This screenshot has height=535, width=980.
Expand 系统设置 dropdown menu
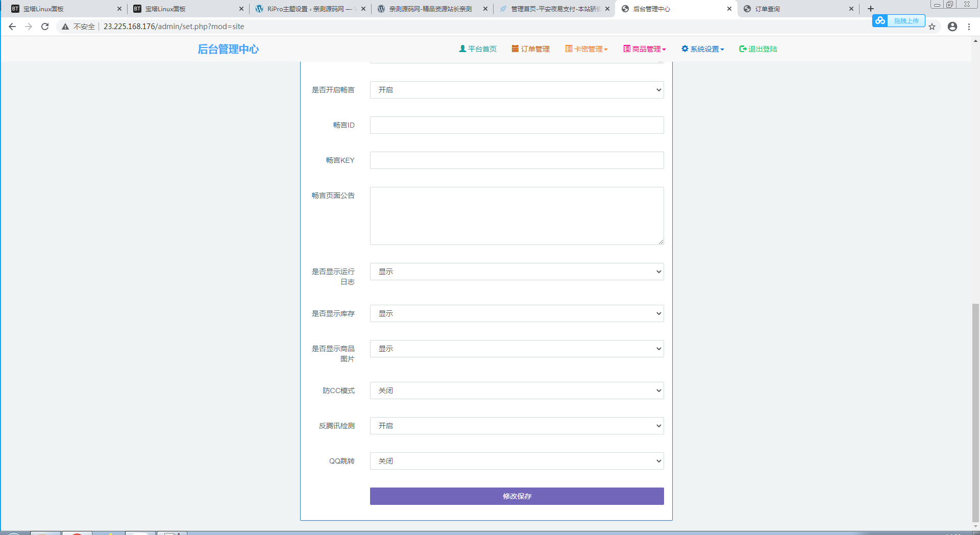703,49
